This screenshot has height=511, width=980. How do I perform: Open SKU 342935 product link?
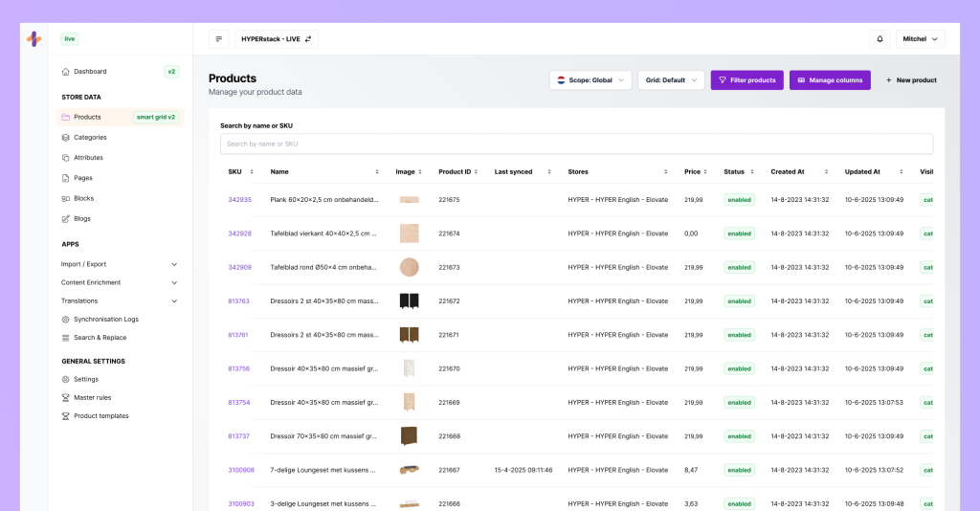click(x=239, y=200)
